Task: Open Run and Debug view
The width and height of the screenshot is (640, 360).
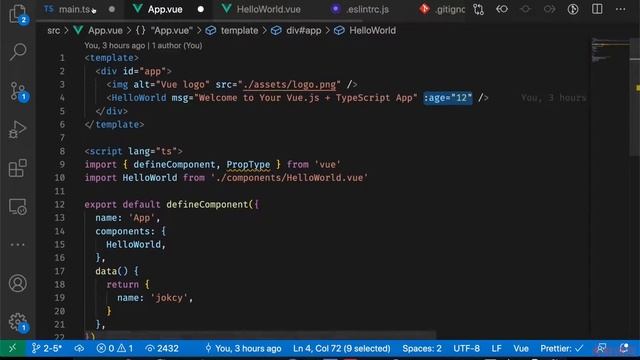Action: 18,129
